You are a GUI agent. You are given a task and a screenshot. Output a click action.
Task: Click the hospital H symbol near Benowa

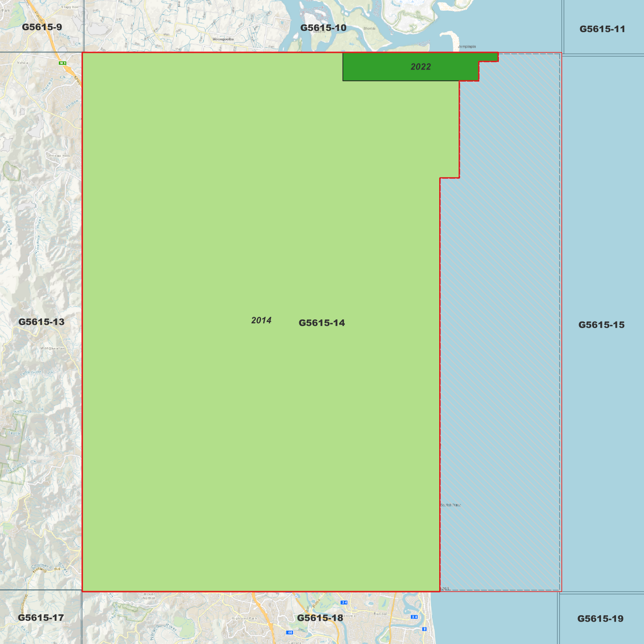tap(355, 607)
